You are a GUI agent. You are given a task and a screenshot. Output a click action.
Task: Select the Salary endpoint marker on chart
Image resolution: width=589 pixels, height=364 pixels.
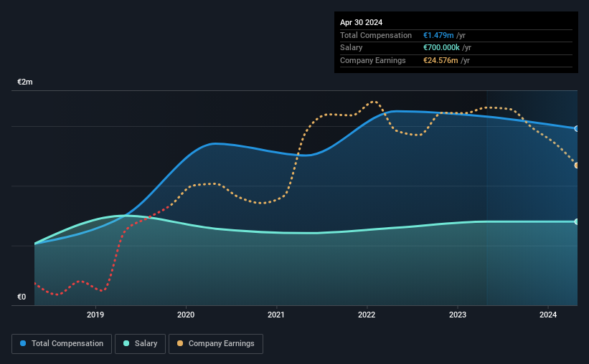click(577, 222)
